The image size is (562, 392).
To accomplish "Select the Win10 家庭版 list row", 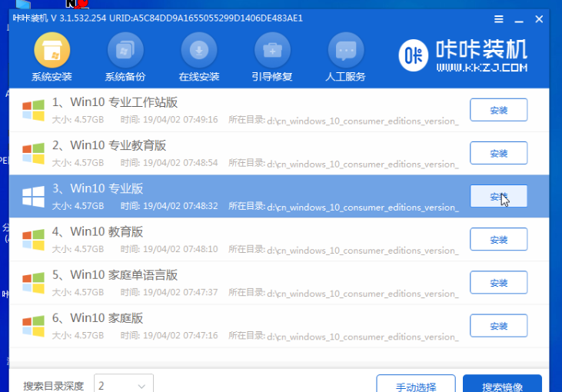I will point(231,325).
